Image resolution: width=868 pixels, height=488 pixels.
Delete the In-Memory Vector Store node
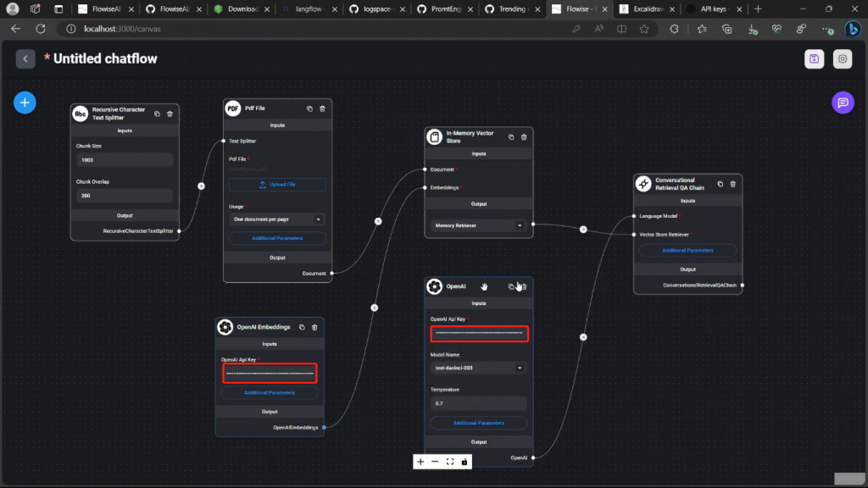click(524, 136)
